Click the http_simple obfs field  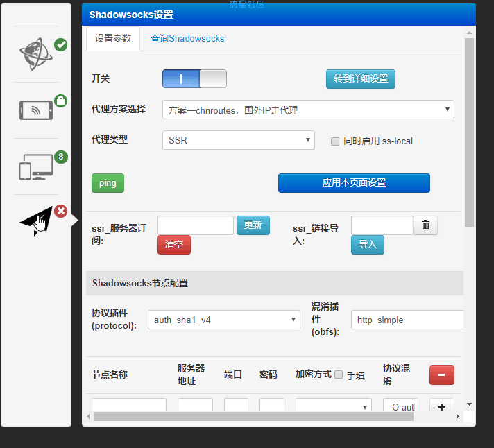(407, 320)
